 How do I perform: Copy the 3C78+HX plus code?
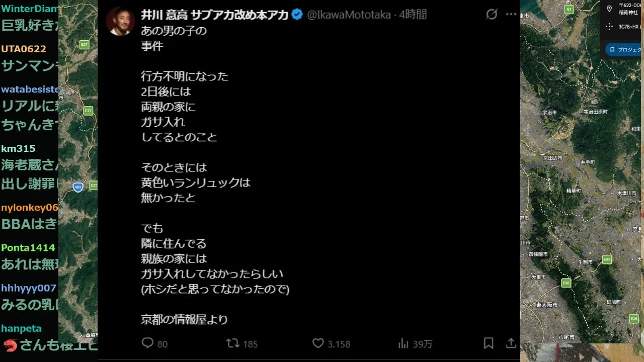click(630, 26)
